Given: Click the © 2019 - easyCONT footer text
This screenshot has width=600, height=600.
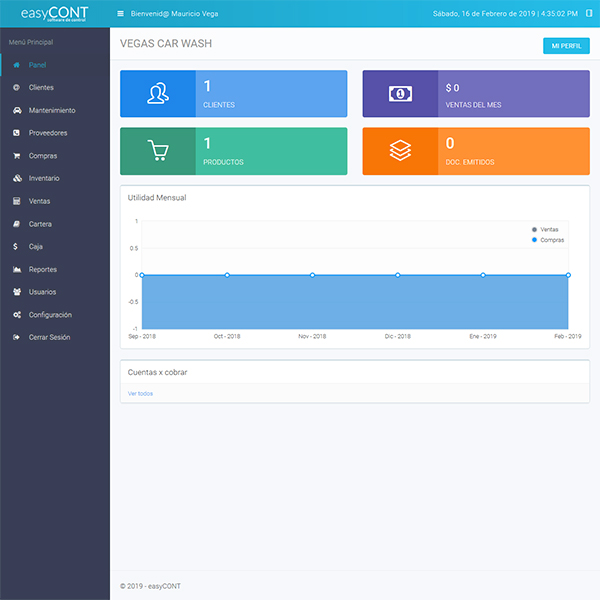Looking at the screenshot, I should click(150, 586).
